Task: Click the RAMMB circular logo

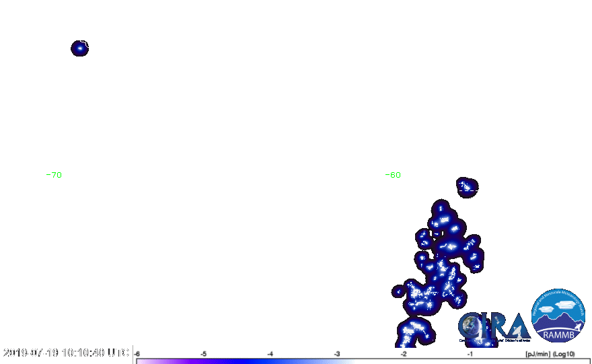Action: (558, 316)
